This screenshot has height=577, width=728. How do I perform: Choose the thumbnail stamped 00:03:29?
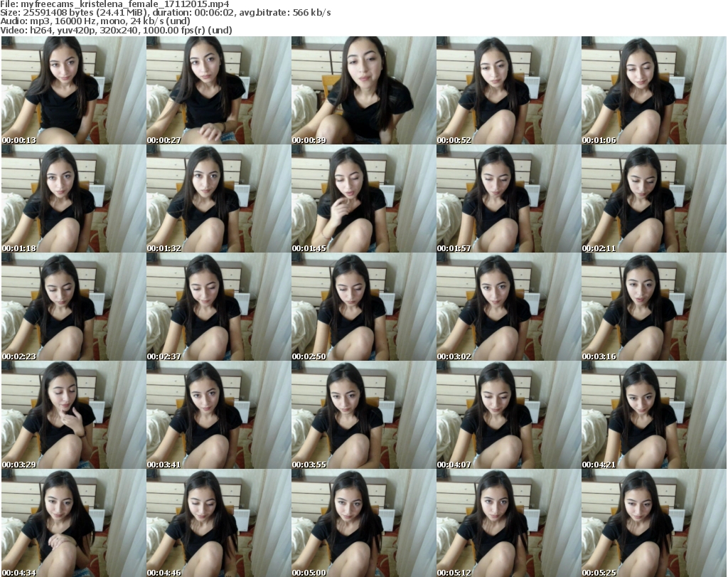(73, 415)
